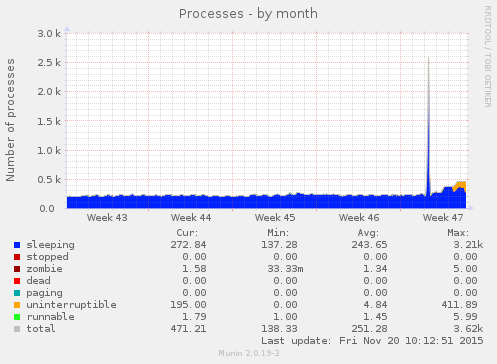
Task: Click the 'Munin 2.0.19-3' version footer
Action: [249, 353]
